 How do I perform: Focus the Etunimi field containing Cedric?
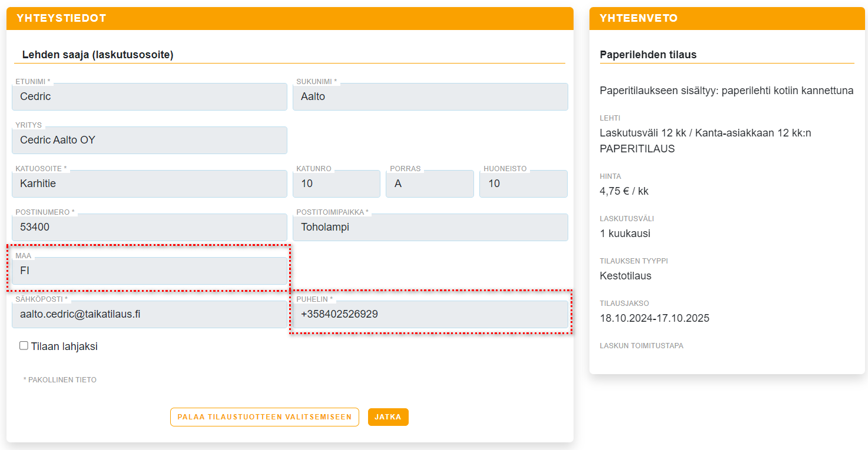[150, 96]
